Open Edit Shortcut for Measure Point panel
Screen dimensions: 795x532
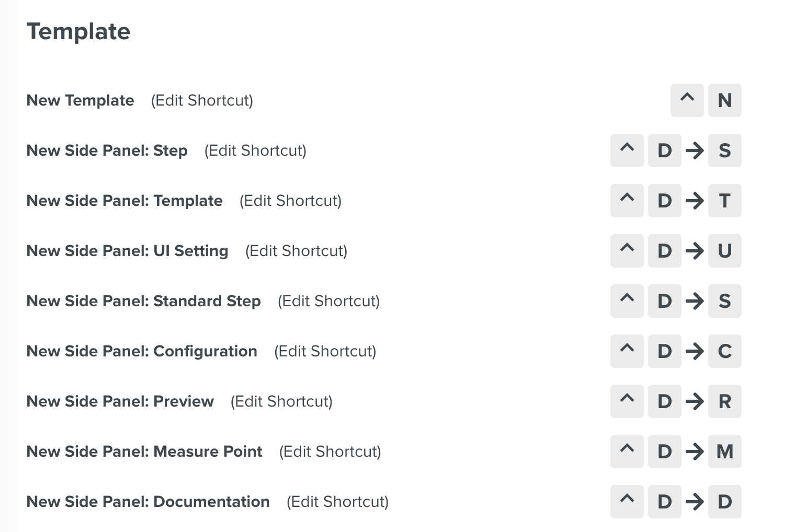point(330,452)
